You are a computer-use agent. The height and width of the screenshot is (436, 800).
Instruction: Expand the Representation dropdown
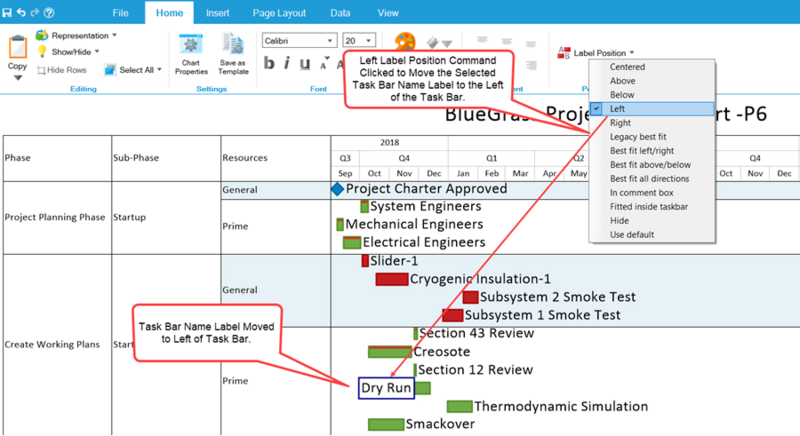click(114, 35)
